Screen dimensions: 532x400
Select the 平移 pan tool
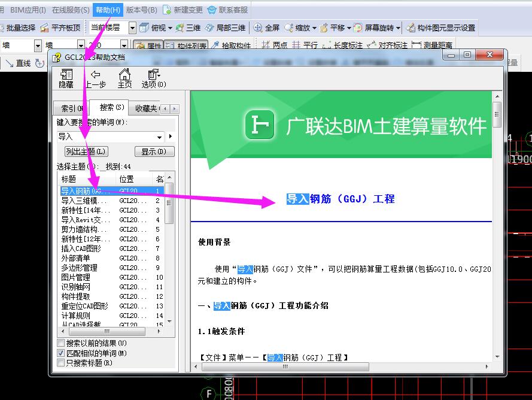coord(332,28)
